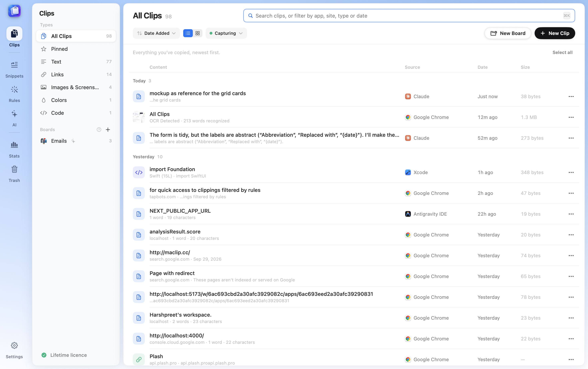Open more options for NEXT_PUBLIC_APP_URL clip

tap(571, 214)
